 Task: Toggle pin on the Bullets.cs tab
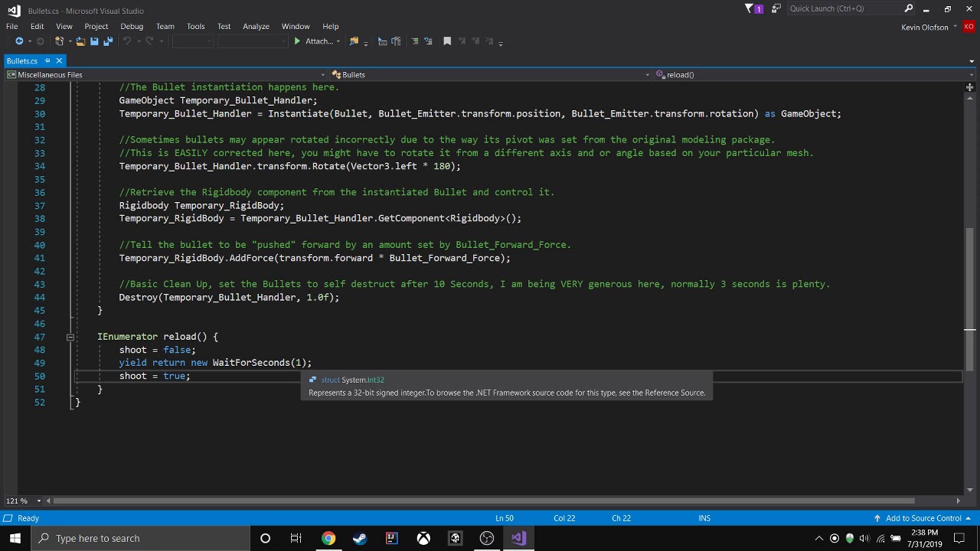point(47,60)
